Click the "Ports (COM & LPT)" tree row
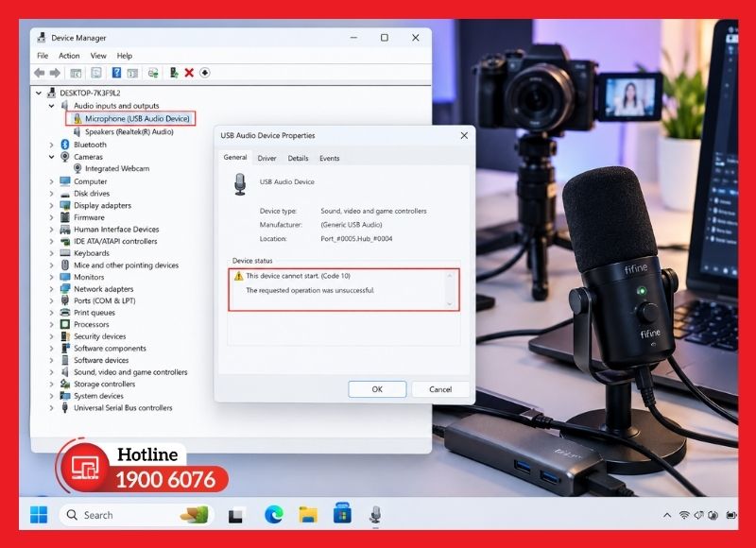This screenshot has width=756, height=548. pos(98,300)
